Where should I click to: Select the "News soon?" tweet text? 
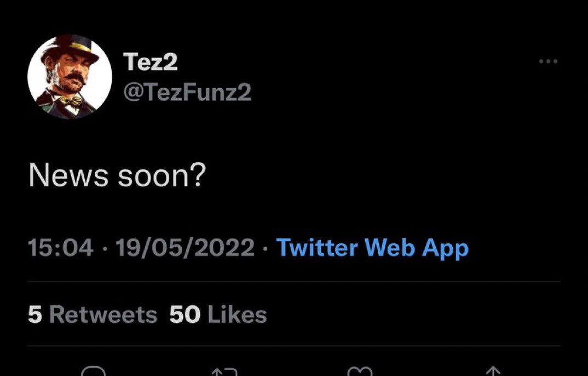(x=117, y=175)
